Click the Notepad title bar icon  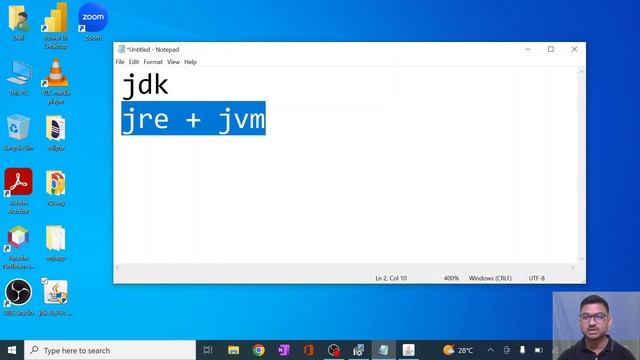click(x=121, y=49)
